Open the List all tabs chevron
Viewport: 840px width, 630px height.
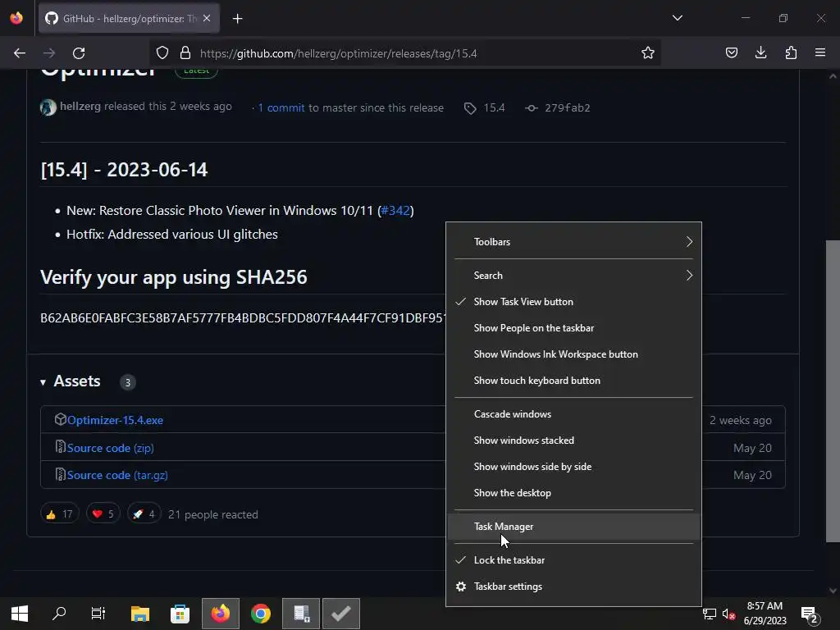point(677,18)
